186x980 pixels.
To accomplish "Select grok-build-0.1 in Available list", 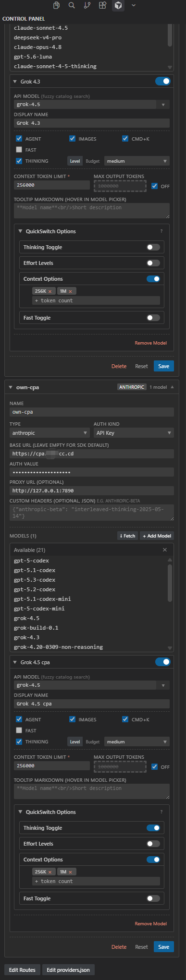I will (36, 628).
